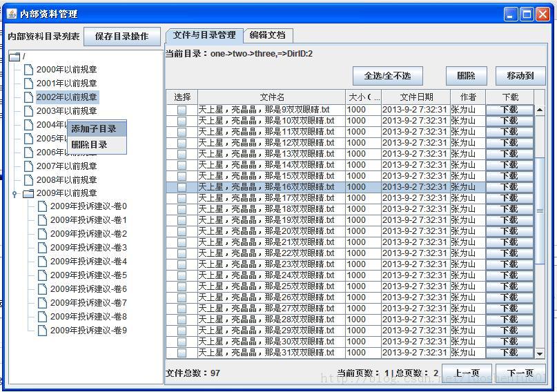Tick checkbox for the 9双双眼睛.txt row
The height and width of the screenshot is (392, 557).
182,110
